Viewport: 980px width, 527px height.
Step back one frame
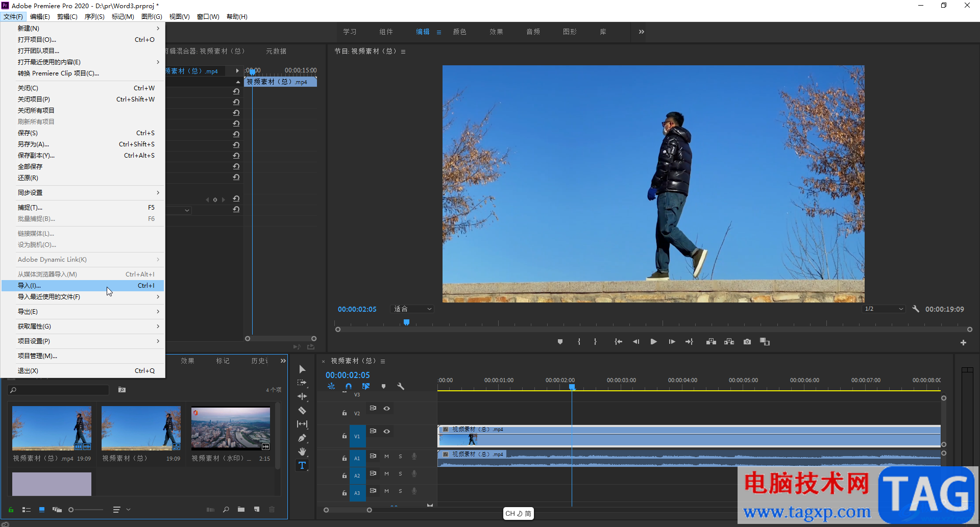point(636,342)
